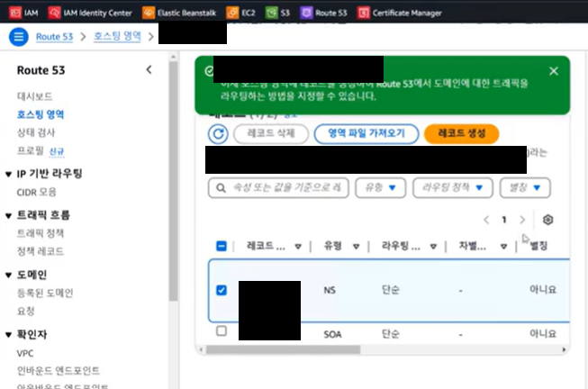Open Route 53 shortcut icon in favorites bar

pyautogui.click(x=306, y=13)
